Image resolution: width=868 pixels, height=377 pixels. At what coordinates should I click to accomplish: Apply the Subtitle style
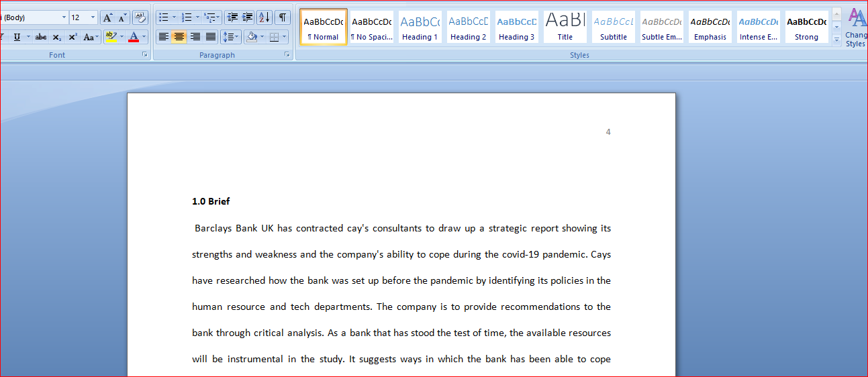point(614,27)
